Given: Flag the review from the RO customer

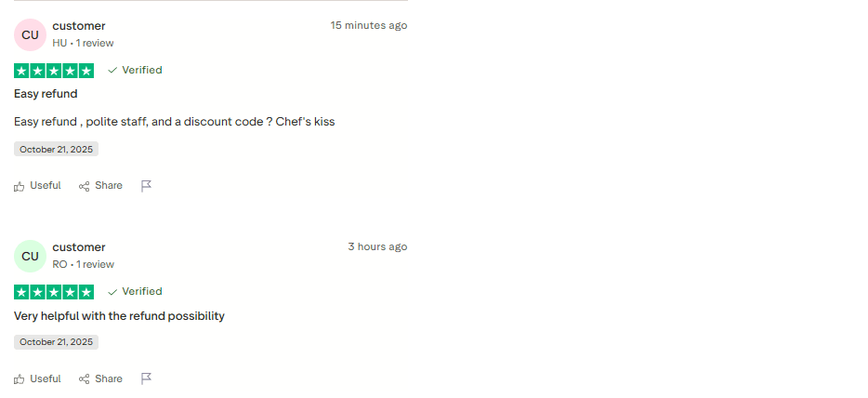Looking at the screenshot, I should click(146, 379).
